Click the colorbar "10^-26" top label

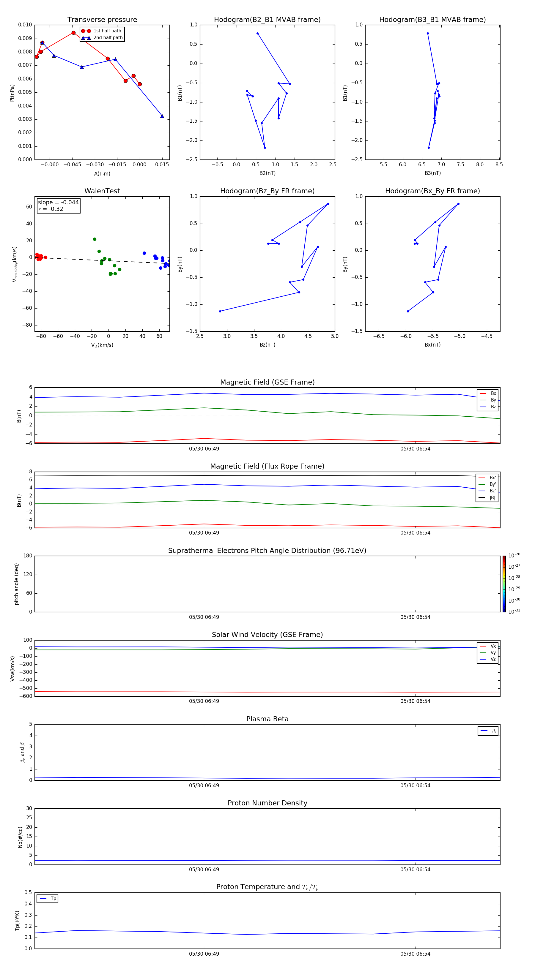(514, 555)
